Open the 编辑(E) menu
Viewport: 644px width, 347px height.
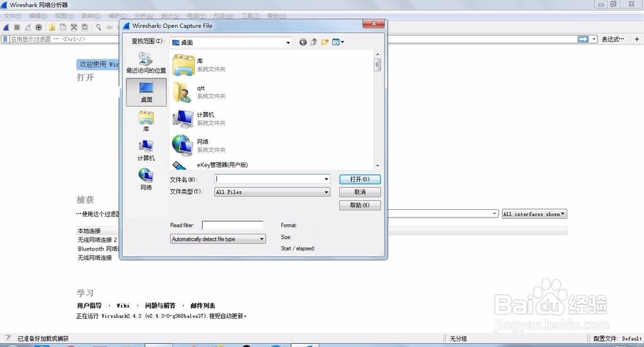pos(38,16)
